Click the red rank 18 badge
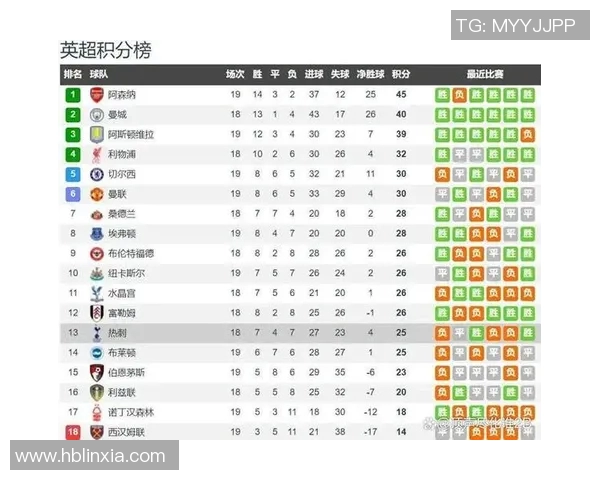Image resolution: width=600 pixels, height=480 pixels. (x=73, y=431)
